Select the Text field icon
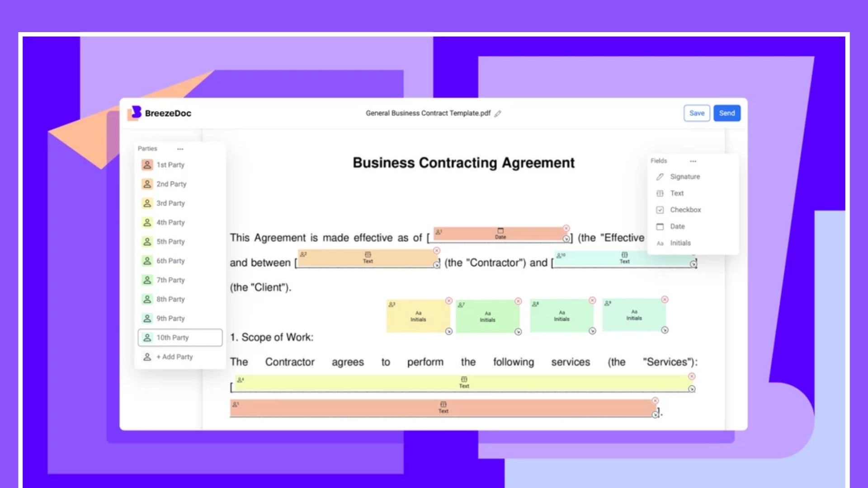The image size is (868, 488). point(660,193)
